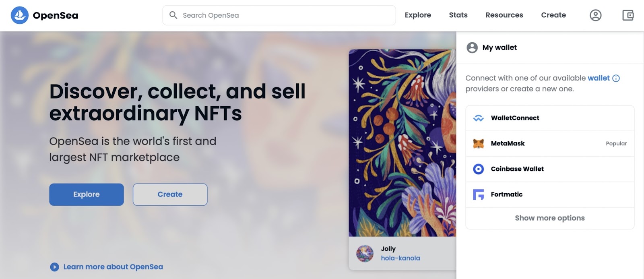Click the search magnifier icon
The image size is (644, 279).
click(x=173, y=15)
